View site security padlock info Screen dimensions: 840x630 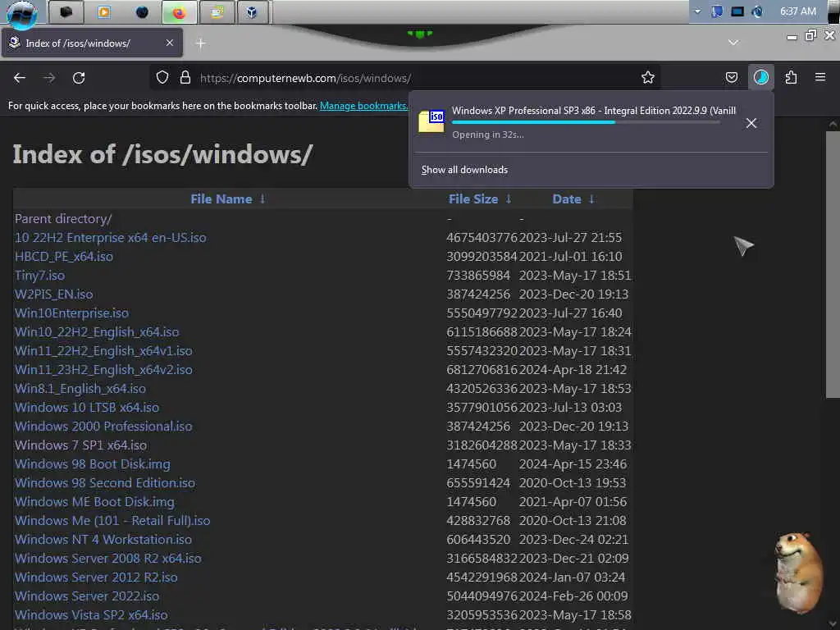point(185,78)
